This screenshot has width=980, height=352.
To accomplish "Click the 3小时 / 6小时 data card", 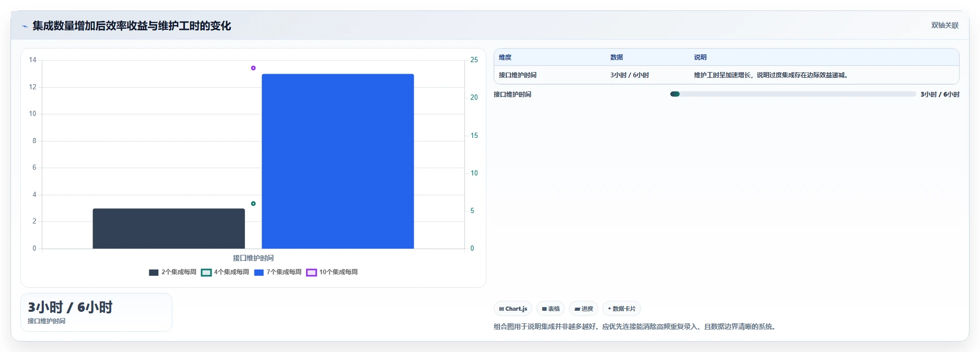I will point(96,312).
